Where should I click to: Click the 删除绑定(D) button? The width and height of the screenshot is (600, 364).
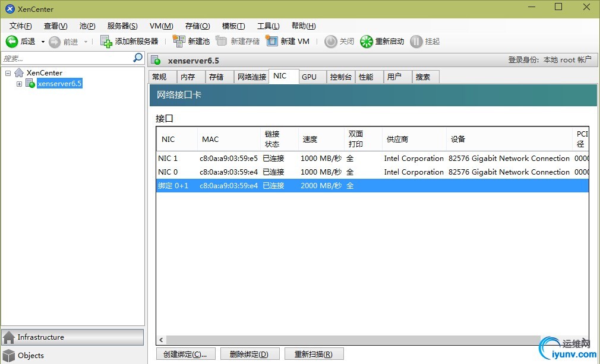pyautogui.click(x=250, y=354)
